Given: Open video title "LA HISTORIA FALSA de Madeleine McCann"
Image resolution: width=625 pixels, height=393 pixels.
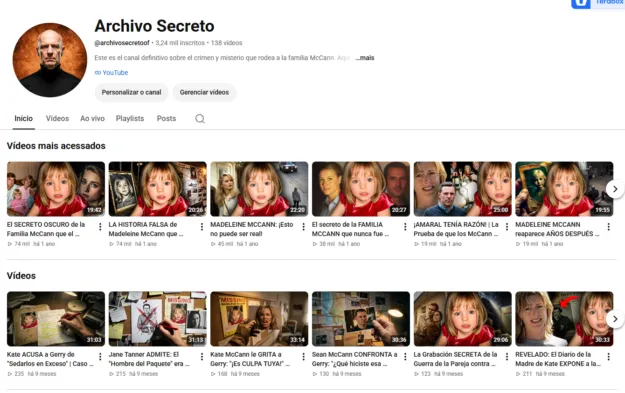Looking at the screenshot, I should click(146, 229).
